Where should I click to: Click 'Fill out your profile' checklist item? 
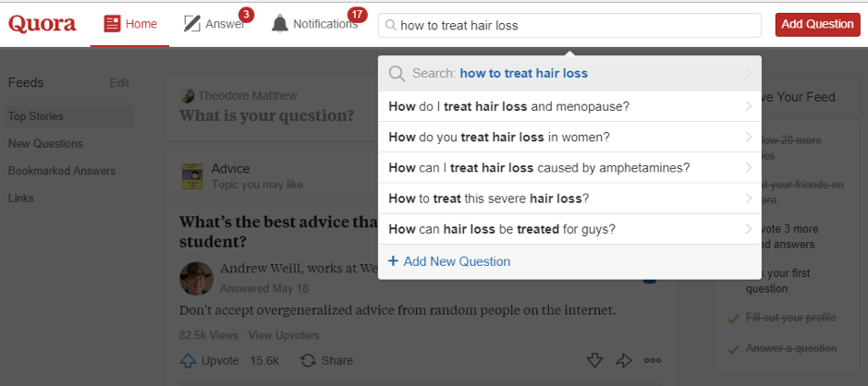790,318
